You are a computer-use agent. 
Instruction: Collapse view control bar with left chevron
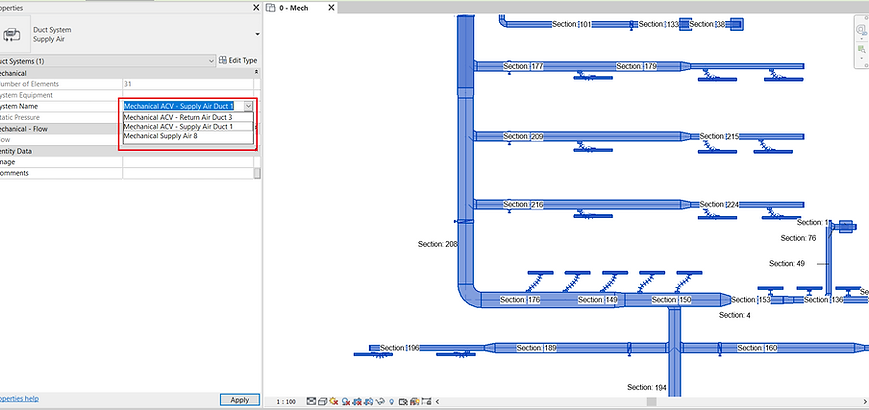(x=437, y=401)
